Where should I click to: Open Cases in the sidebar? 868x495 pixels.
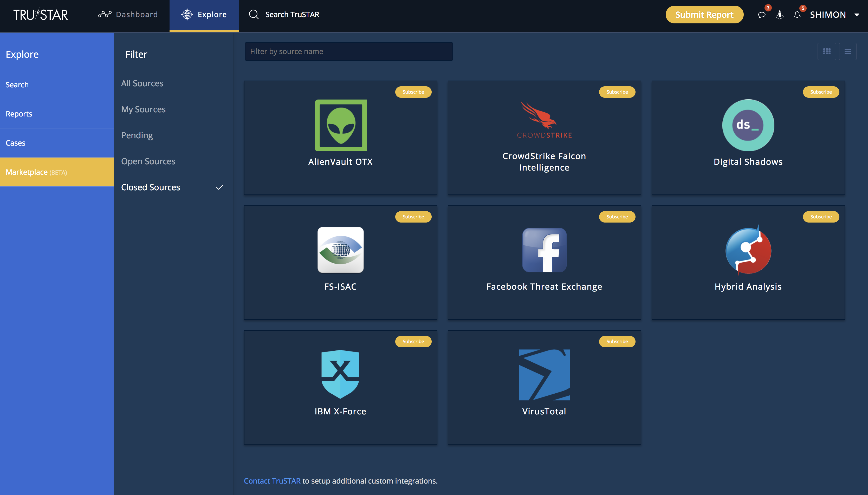[x=57, y=143]
